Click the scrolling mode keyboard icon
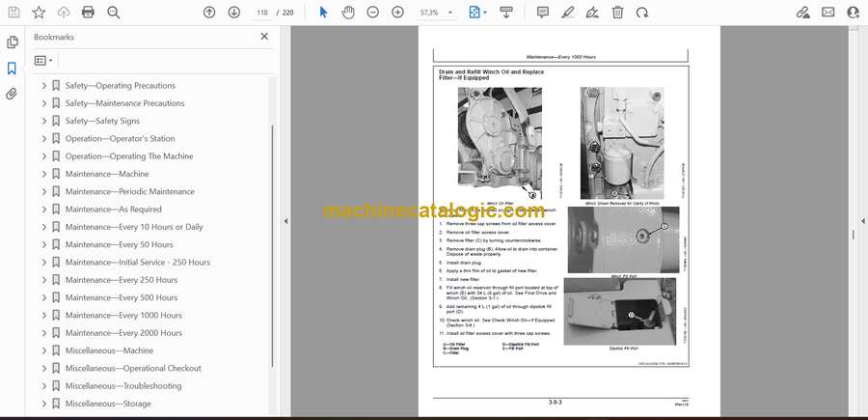 click(x=506, y=13)
